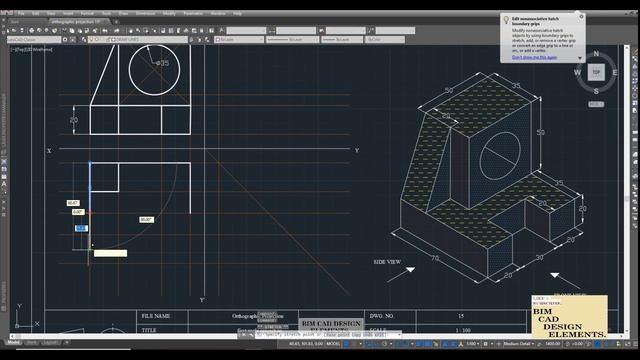This screenshot has width=640, height=360.
Task: Click the Paste icon in toolbar
Action: pos(80,31)
